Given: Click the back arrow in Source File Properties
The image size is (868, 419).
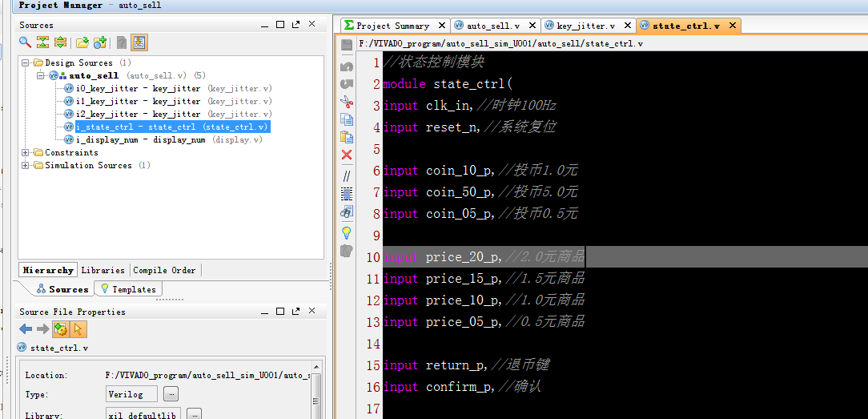Looking at the screenshot, I should point(26,329).
